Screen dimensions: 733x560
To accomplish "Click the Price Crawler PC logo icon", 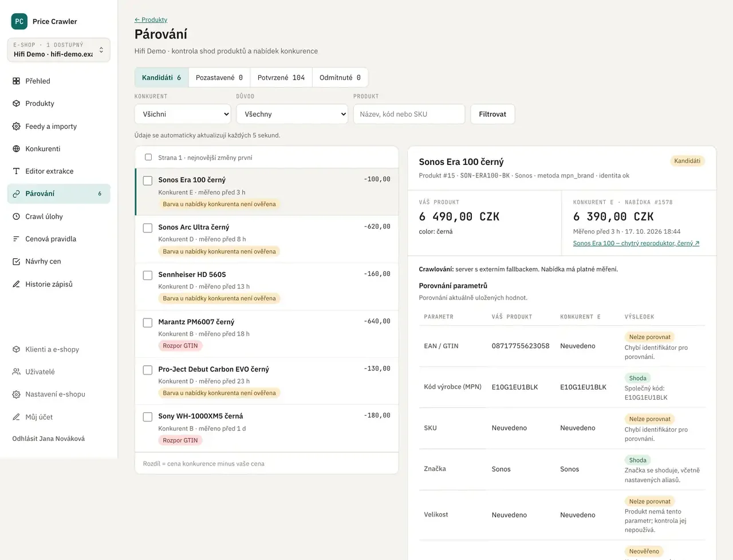I will [x=19, y=21].
